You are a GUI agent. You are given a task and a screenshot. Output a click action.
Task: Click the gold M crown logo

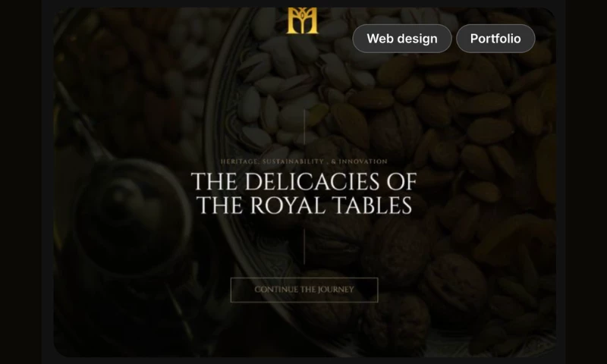(302, 21)
